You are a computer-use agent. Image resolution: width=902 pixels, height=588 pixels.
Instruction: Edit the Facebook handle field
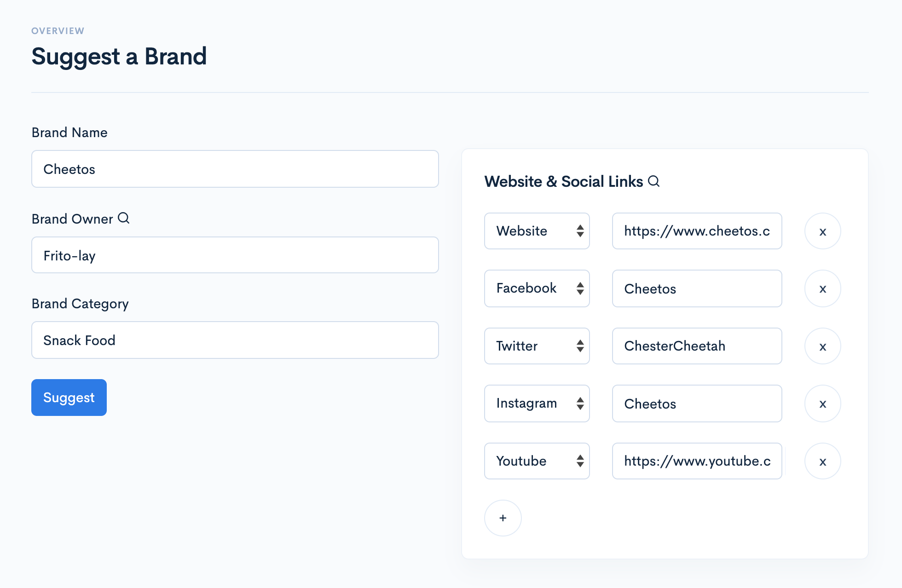(x=697, y=288)
